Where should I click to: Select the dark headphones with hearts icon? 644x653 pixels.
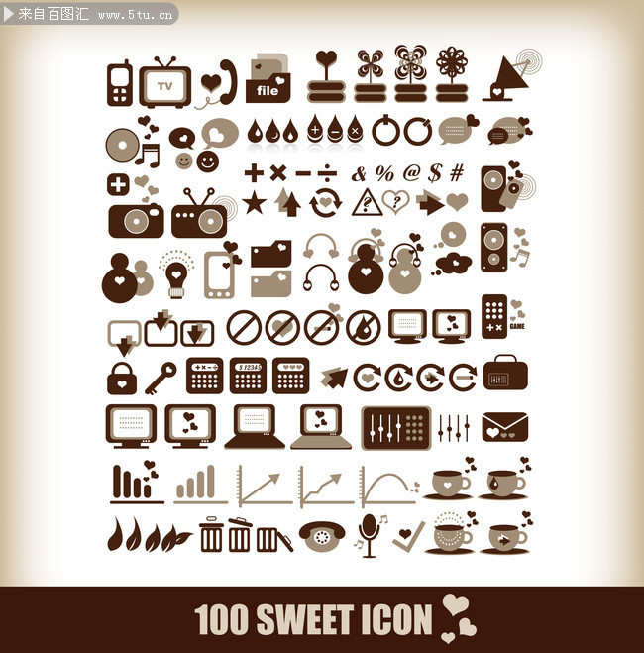pyautogui.click(x=321, y=277)
